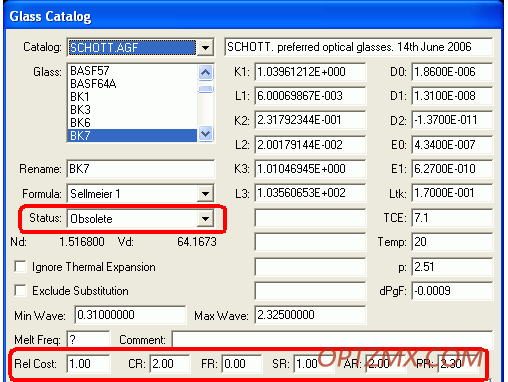The height and width of the screenshot is (382, 508).
Task: Click the Nd value 1.516800
Action: [82, 242]
